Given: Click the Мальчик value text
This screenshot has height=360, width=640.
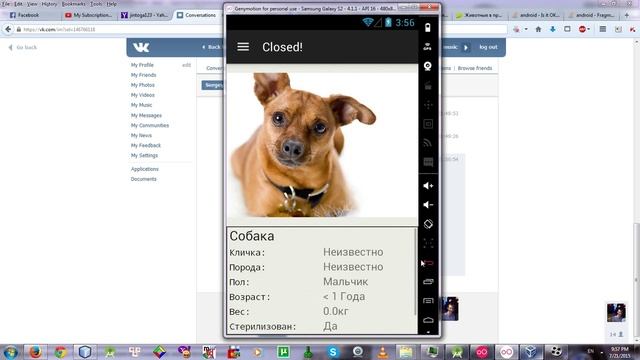Looking at the screenshot, I should pyautogui.click(x=345, y=282).
